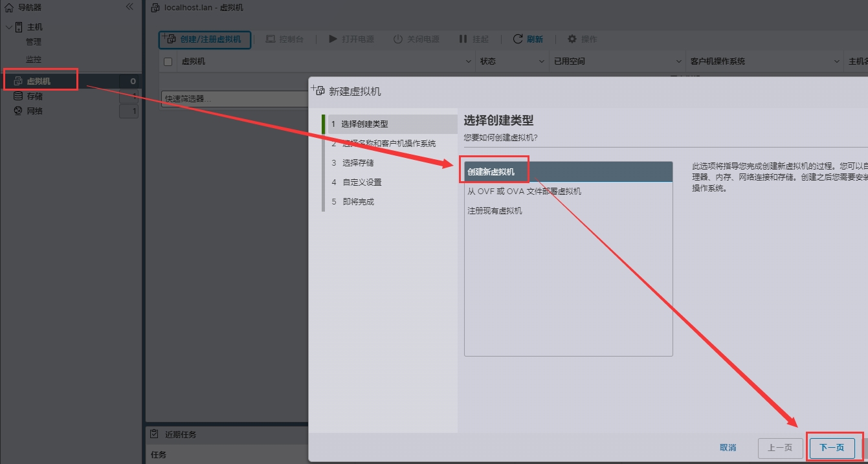This screenshot has height=464, width=868.
Task: Collapse the Navigator panel with double-chevron icon
Action: click(129, 7)
